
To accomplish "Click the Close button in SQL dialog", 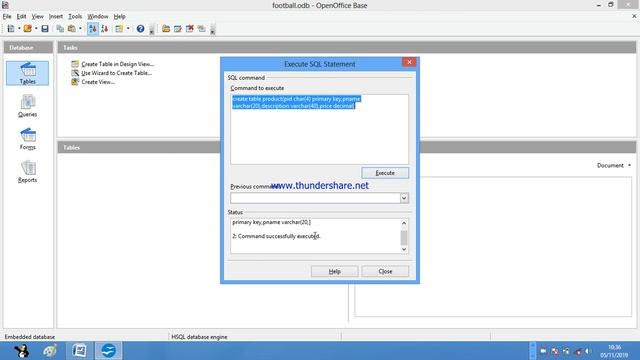I will pos(385,271).
